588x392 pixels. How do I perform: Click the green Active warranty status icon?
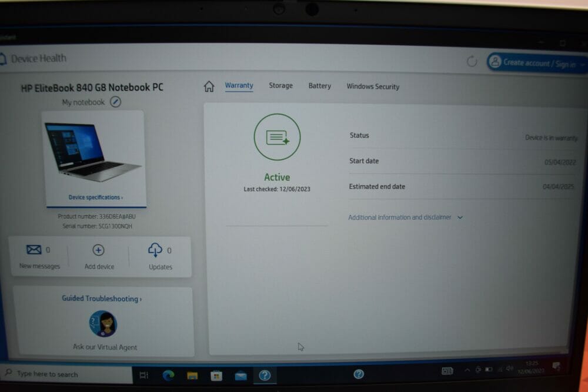(x=277, y=137)
